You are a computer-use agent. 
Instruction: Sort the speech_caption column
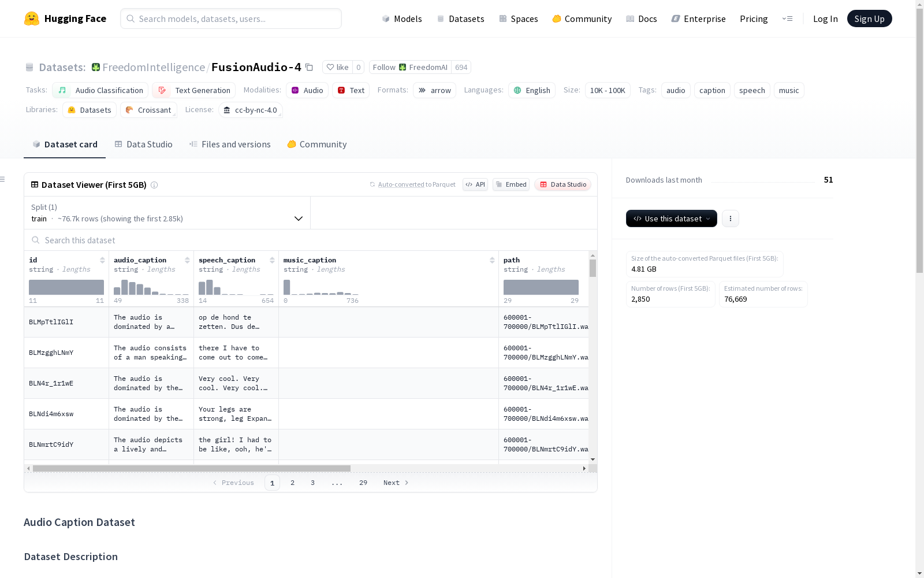pyautogui.click(x=272, y=260)
